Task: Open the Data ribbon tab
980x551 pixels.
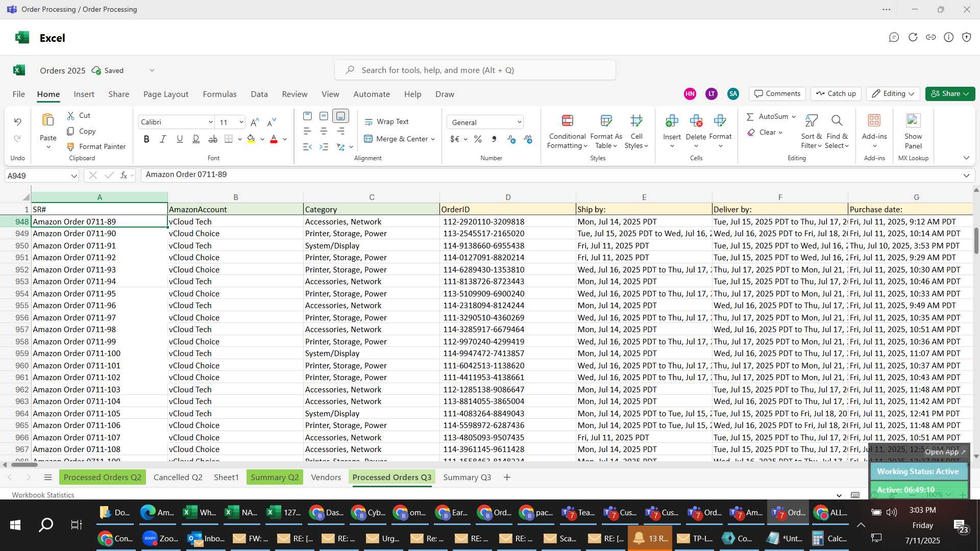Action: click(259, 94)
